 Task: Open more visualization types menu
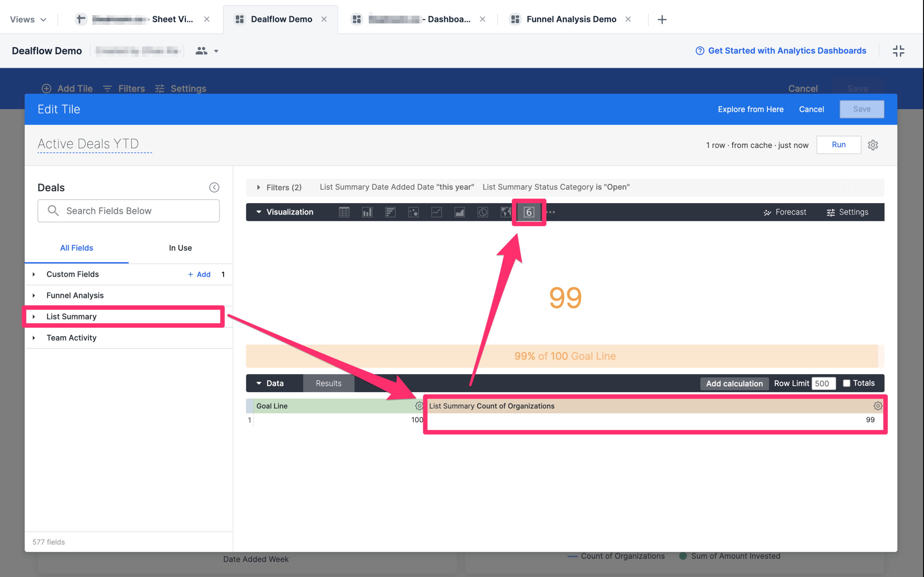click(551, 212)
